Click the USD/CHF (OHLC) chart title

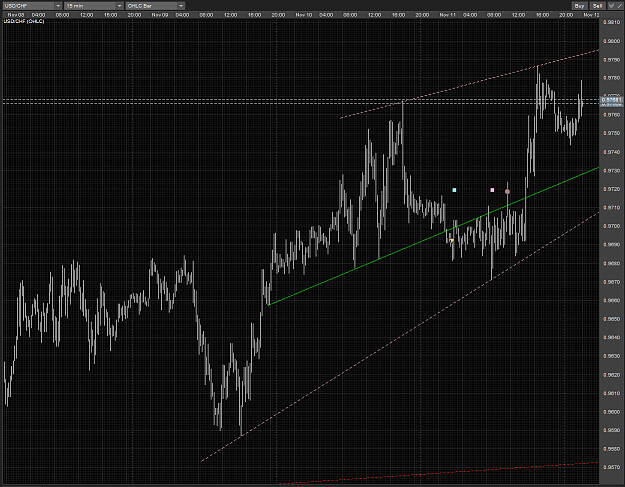point(24,21)
